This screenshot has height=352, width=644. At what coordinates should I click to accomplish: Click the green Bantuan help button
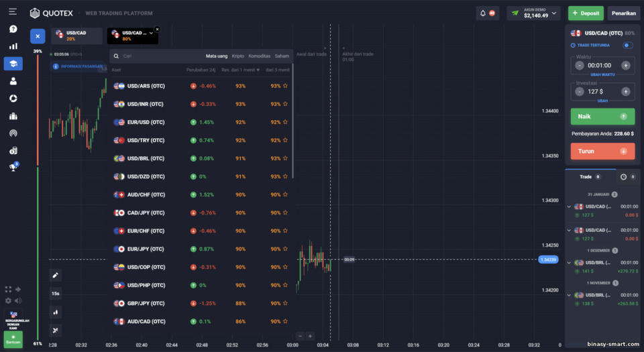[x=13, y=340]
